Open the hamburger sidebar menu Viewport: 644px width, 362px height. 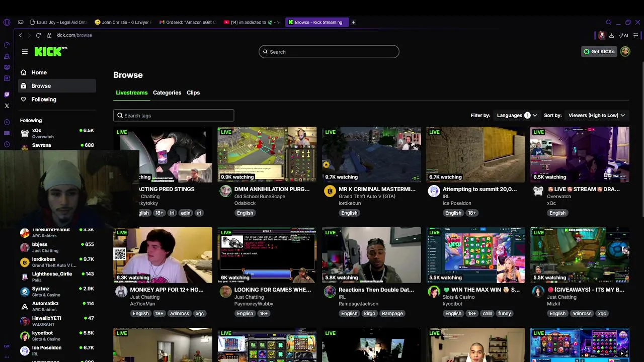tap(25, 51)
